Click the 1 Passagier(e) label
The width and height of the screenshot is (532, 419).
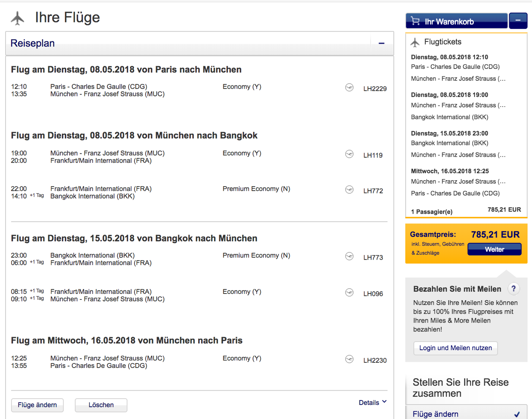432,212
